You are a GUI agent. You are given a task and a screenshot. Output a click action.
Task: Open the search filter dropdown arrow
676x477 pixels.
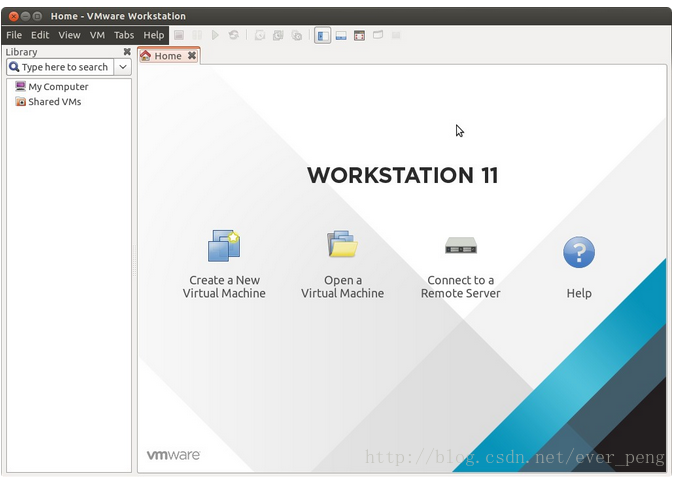pyautogui.click(x=123, y=67)
